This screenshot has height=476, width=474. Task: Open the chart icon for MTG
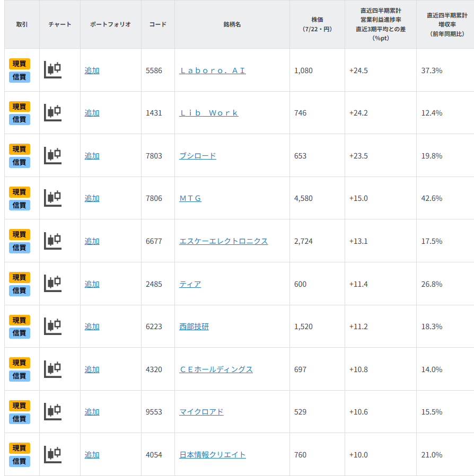click(x=52, y=198)
